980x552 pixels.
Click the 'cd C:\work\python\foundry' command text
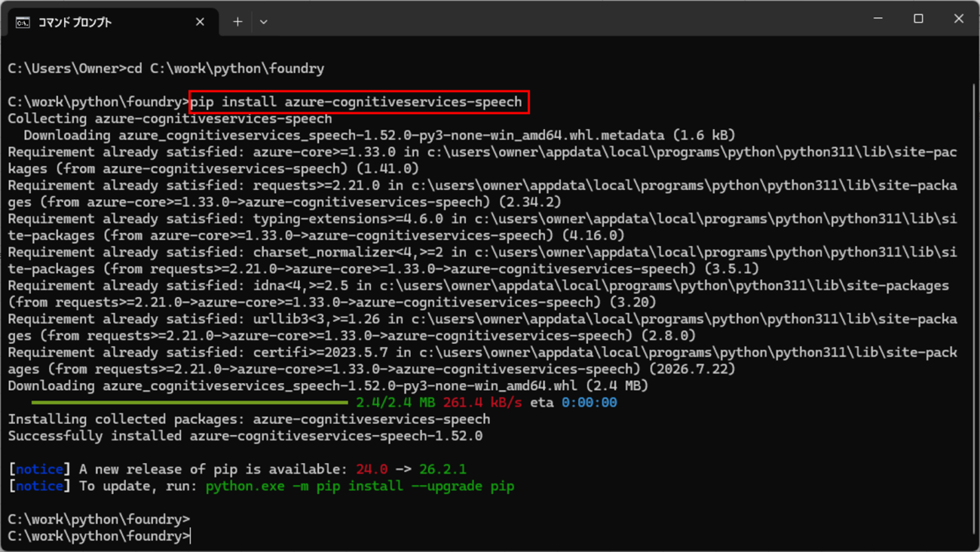point(225,69)
